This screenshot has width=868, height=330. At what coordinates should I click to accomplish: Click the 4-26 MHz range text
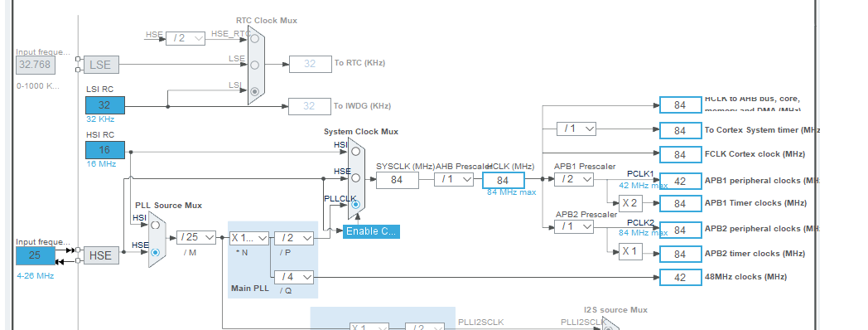(x=36, y=275)
